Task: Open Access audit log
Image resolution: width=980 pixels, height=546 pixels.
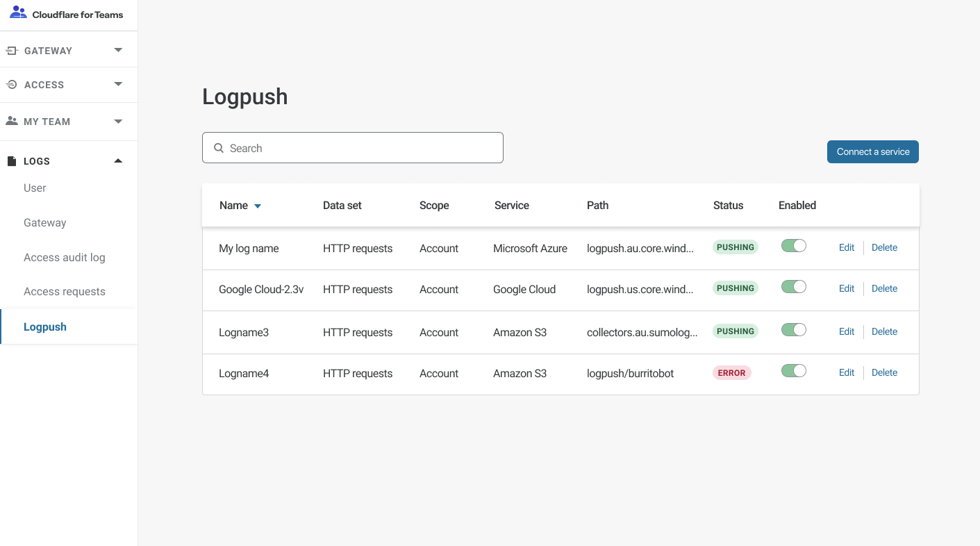Action: (65, 257)
